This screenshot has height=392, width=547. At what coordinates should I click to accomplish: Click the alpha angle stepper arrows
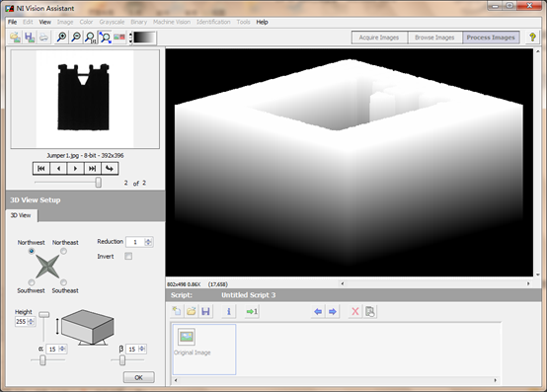62,349
